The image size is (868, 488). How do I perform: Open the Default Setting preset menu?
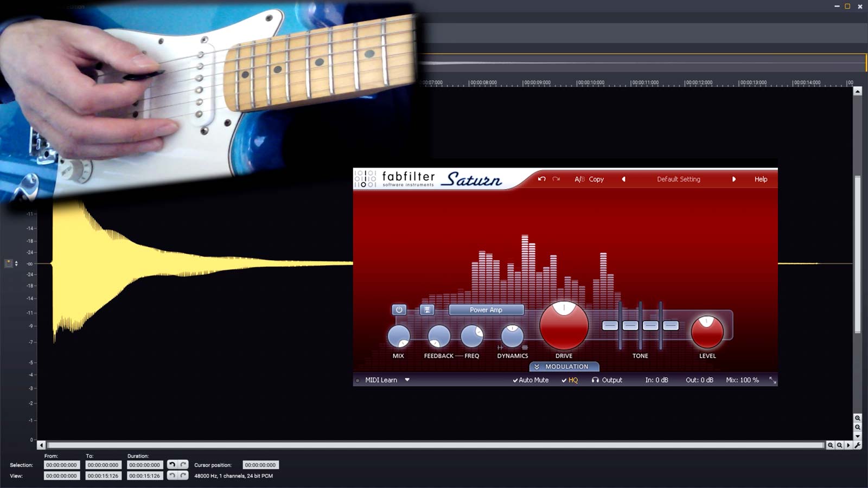point(678,179)
